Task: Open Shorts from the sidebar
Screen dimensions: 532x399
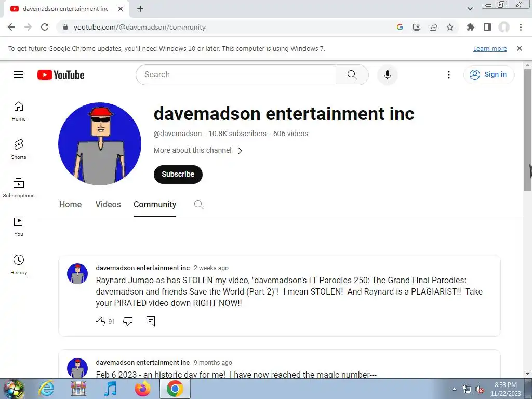Action: pos(19,149)
